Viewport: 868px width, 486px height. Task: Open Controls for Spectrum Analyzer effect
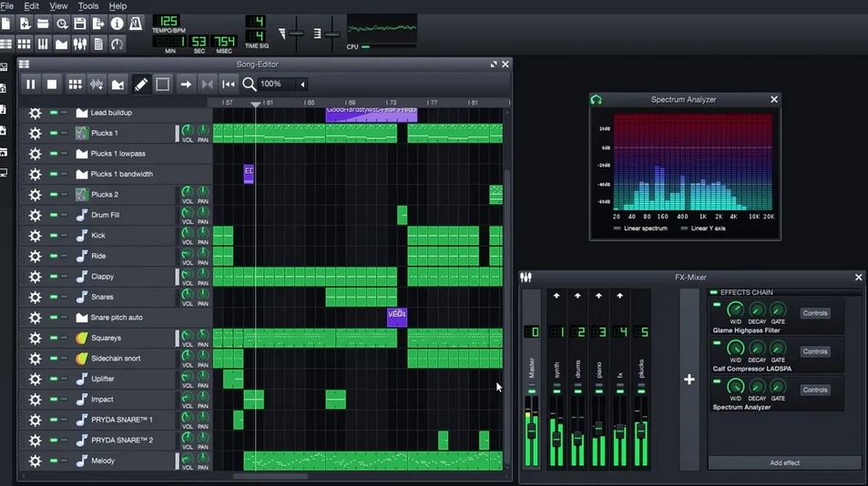pos(815,390)
